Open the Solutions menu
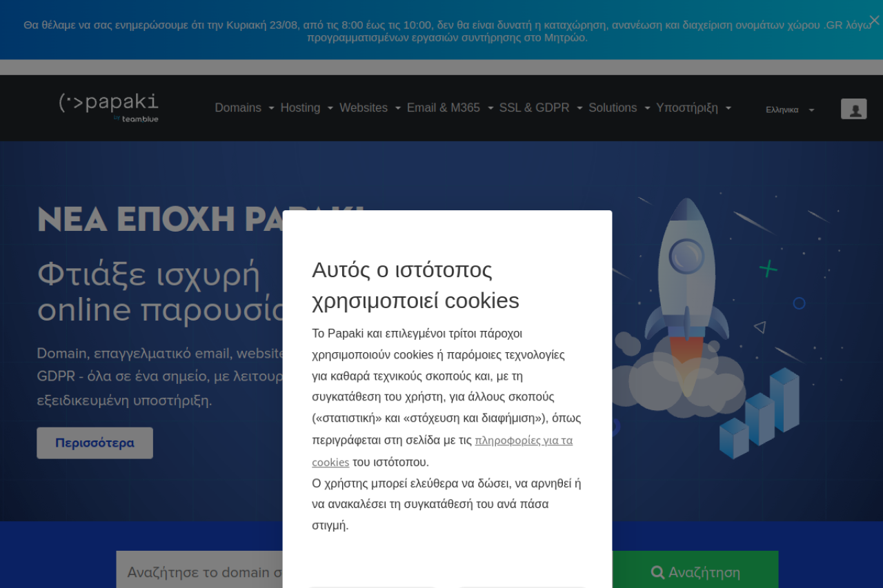The image size is (883, 588). pos(613,108)
